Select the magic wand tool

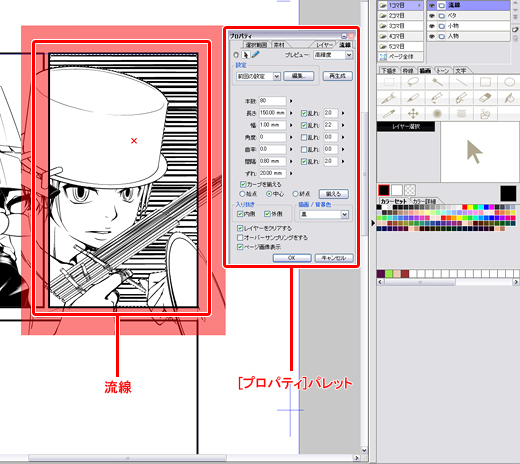(x=437, y=82)
